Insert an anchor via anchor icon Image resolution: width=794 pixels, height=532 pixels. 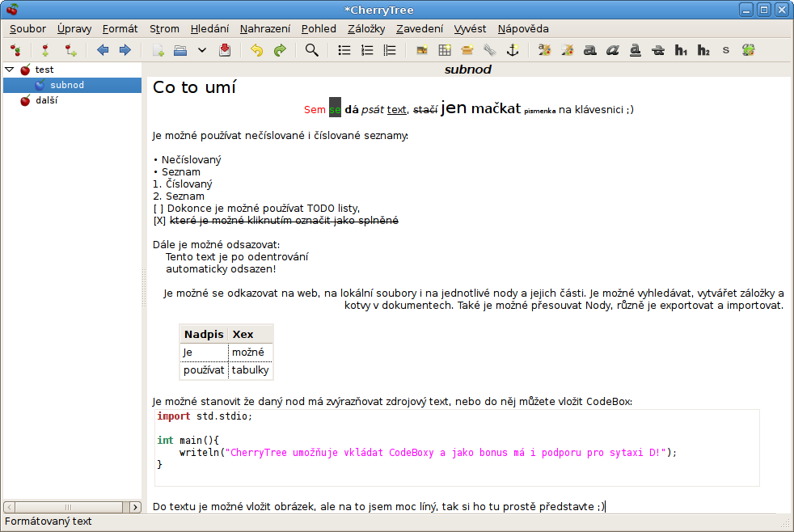[513, 50]
